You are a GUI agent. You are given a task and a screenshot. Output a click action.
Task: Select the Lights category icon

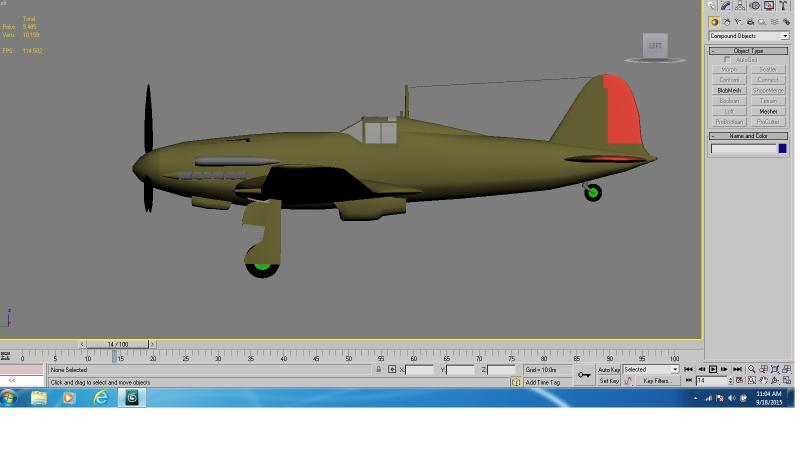click(738, 22)
